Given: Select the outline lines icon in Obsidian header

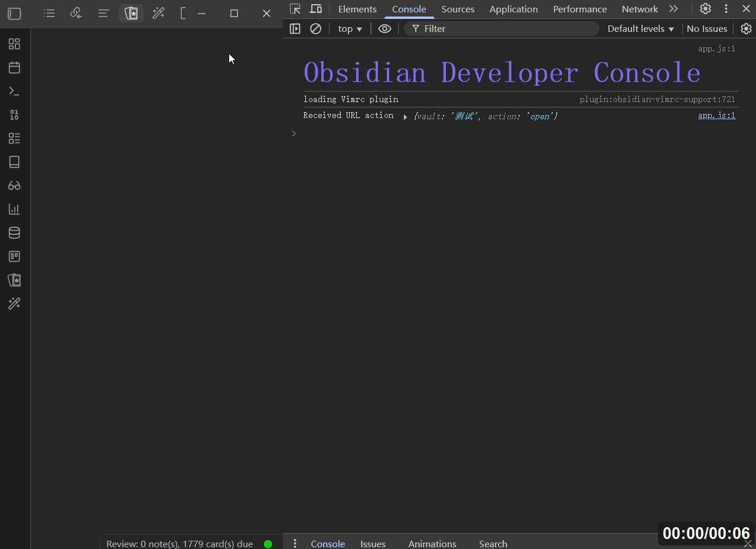Looking at the screenshot, I should click(103, 13).
